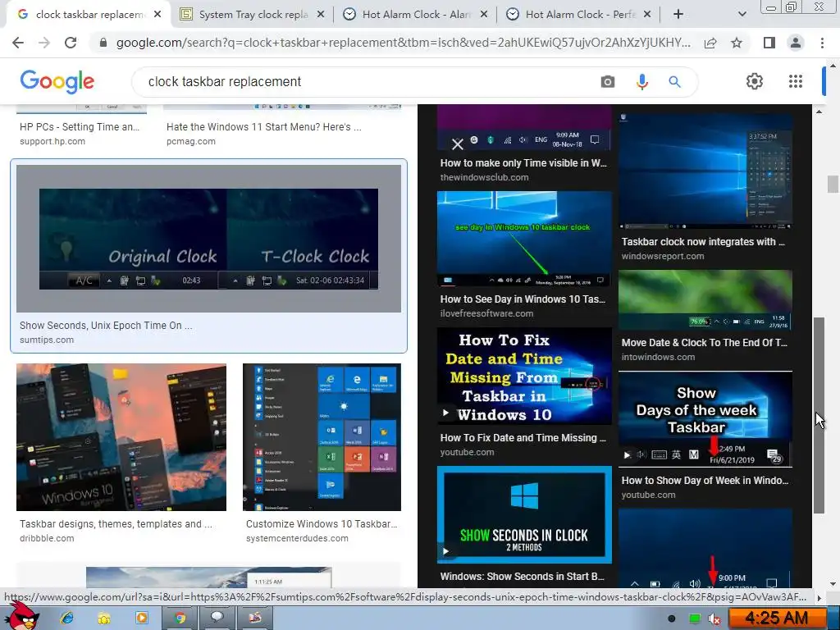Open 'Hate the Windows 11 Start Menu?' link
The image size is (840, 630).
(263, 127)
